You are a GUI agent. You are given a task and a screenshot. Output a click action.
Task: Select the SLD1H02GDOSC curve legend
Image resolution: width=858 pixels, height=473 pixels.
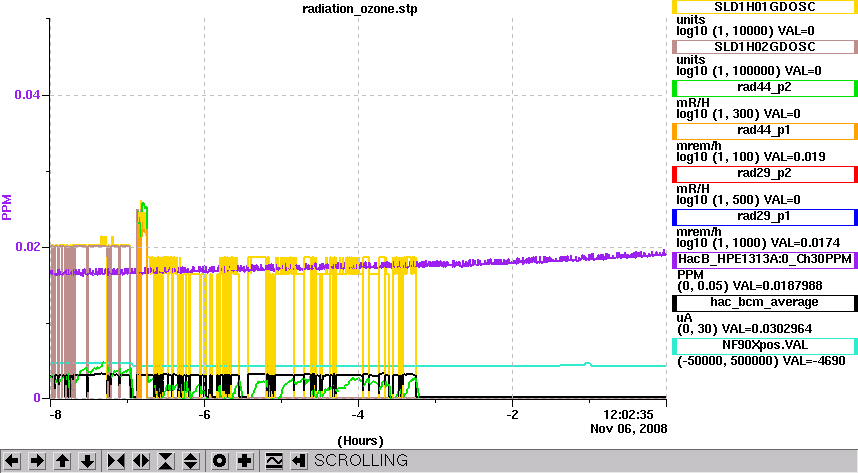click(x=764, y=47)
